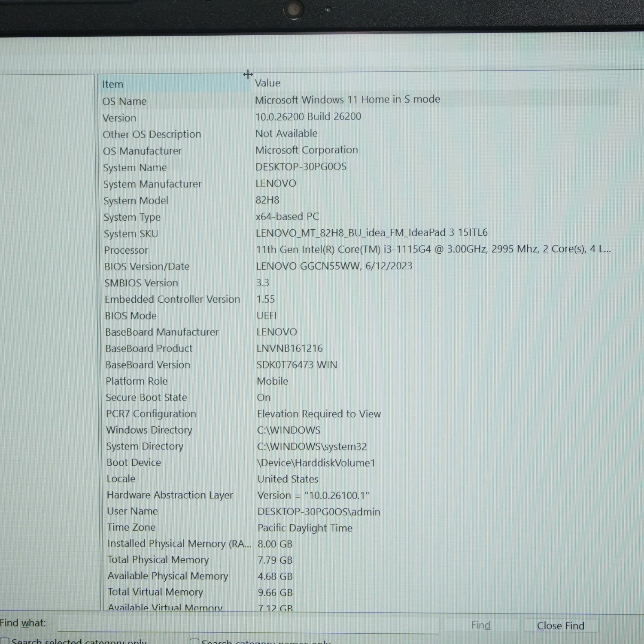The width and height of the screenshot is (644, 644).
Task: Select the Boot Device item
Action: tap(134, 462)
